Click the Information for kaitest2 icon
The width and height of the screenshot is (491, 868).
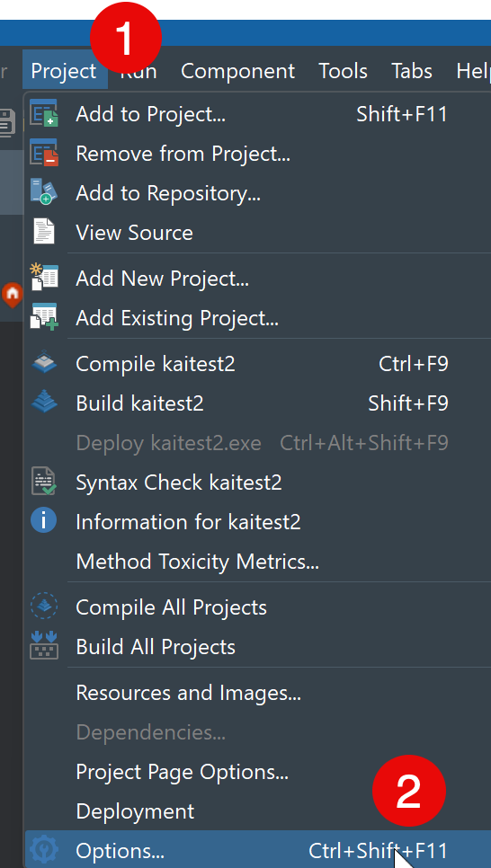(44, 521)
